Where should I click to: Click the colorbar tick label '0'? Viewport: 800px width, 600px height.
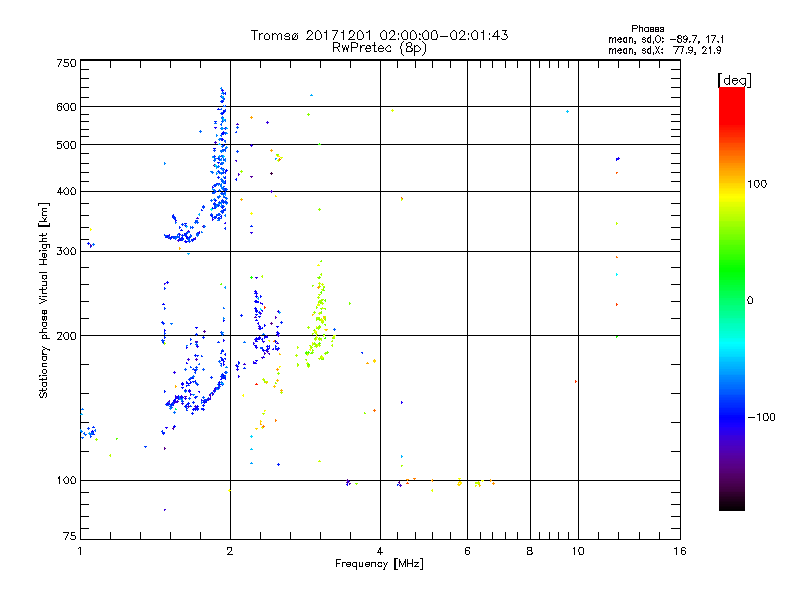tap(750, 301)
